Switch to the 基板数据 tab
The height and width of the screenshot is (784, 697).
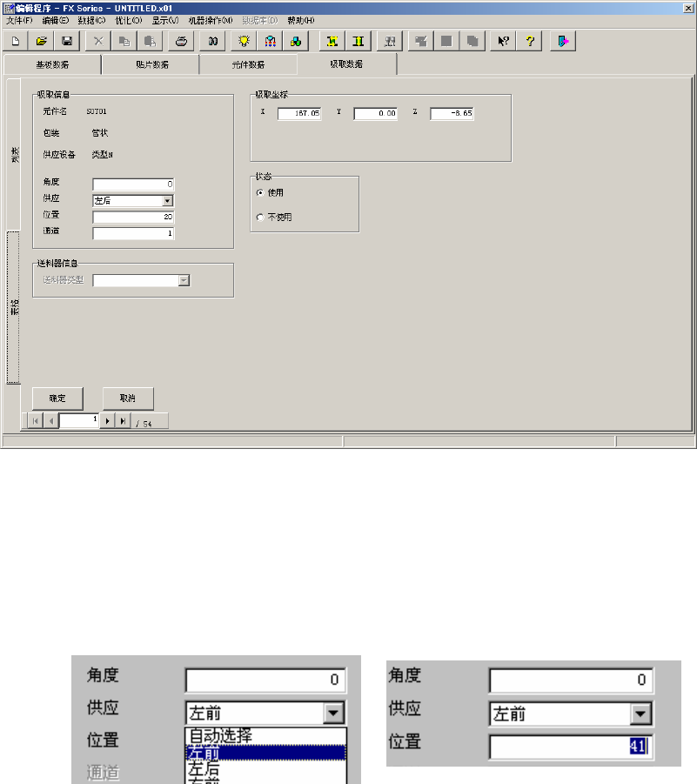(52, 64)
